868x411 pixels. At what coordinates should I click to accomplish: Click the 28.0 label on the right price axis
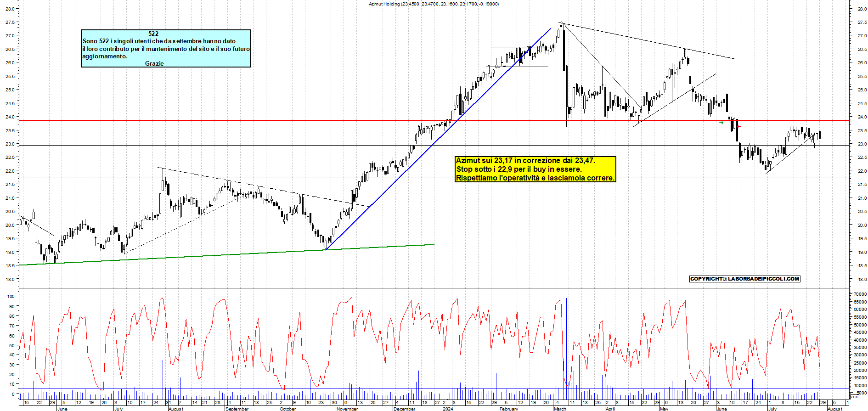click(862, 9)
